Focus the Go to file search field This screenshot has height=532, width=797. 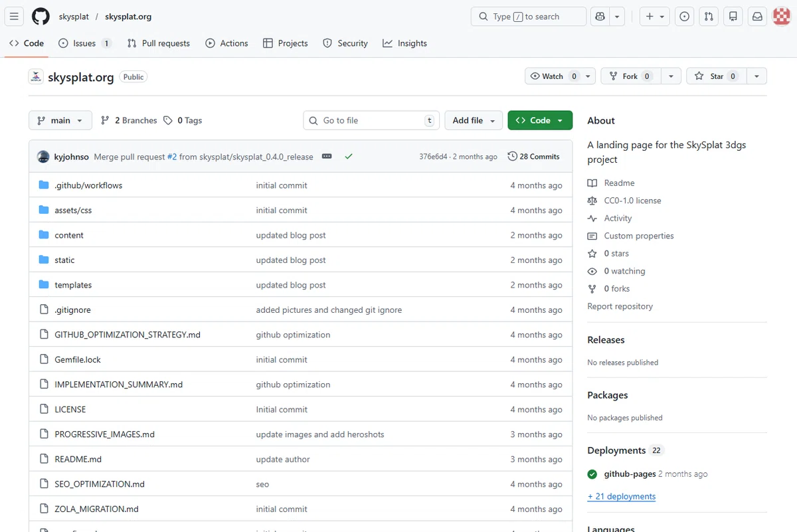pos(372,120)
